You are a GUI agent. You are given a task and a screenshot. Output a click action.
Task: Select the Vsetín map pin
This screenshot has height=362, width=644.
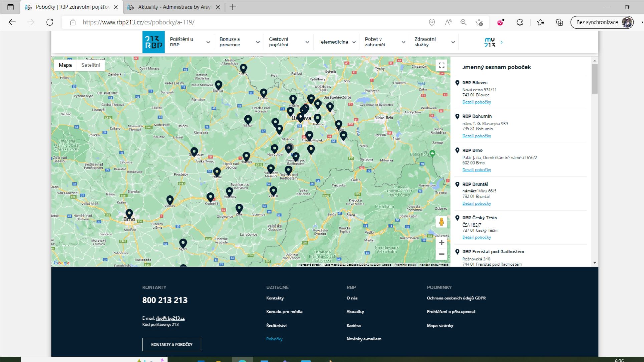coord(273,191)
